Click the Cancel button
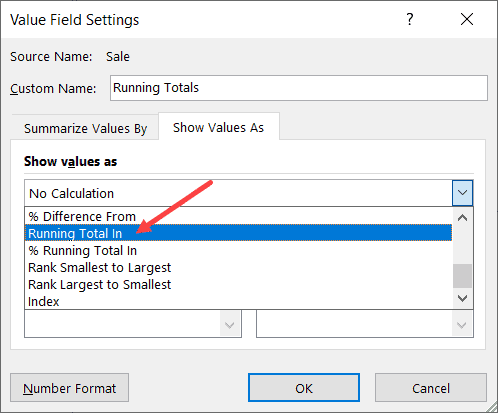The image size is (498, 413). point(431,388)
